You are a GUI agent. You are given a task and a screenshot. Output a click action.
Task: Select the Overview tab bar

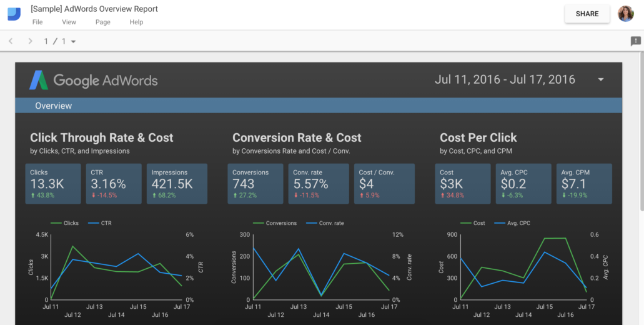tap(319, 106)
